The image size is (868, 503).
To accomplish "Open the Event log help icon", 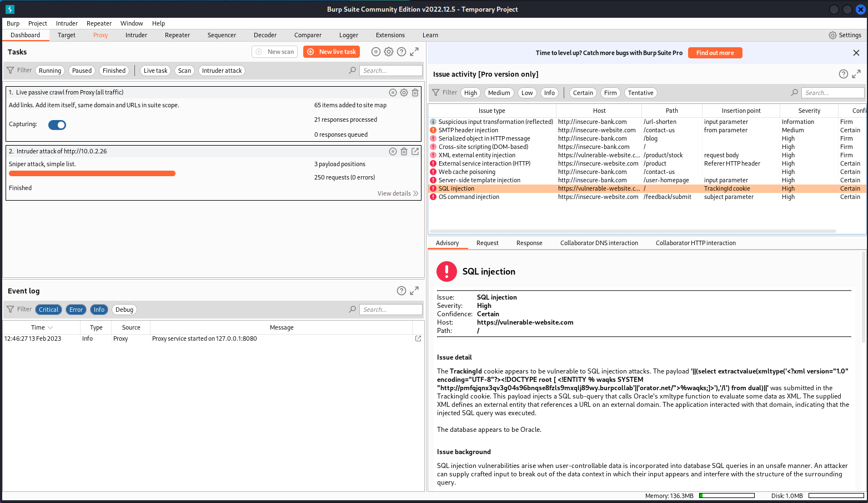I will click(402, 291).
